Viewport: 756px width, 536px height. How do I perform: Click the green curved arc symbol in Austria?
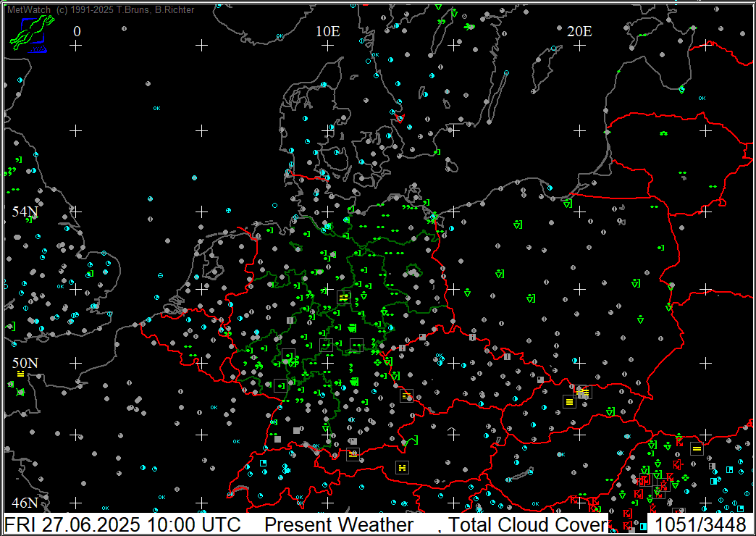[x=411, y=440]
